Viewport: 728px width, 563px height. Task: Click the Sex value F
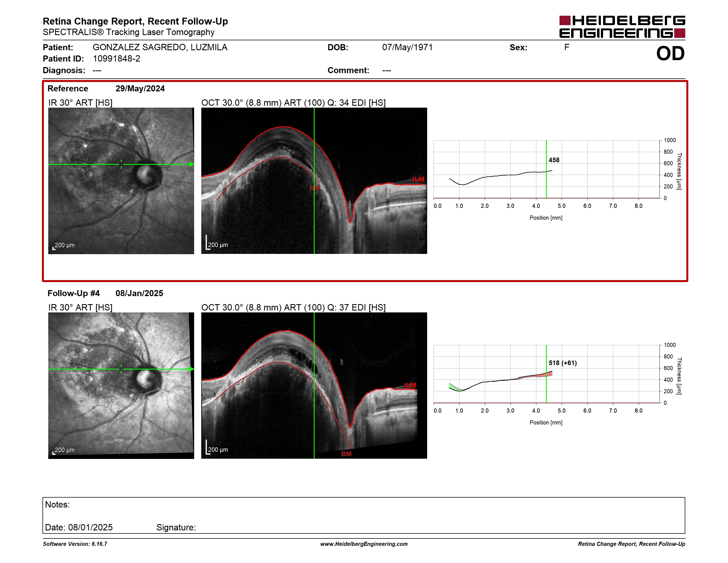point(567,47)
